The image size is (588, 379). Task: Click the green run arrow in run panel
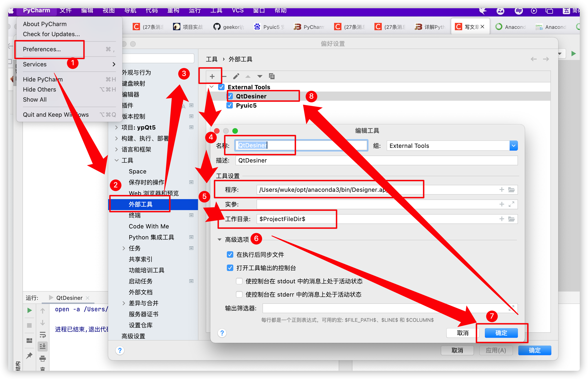pyautogui.click(x=29, y=310)
